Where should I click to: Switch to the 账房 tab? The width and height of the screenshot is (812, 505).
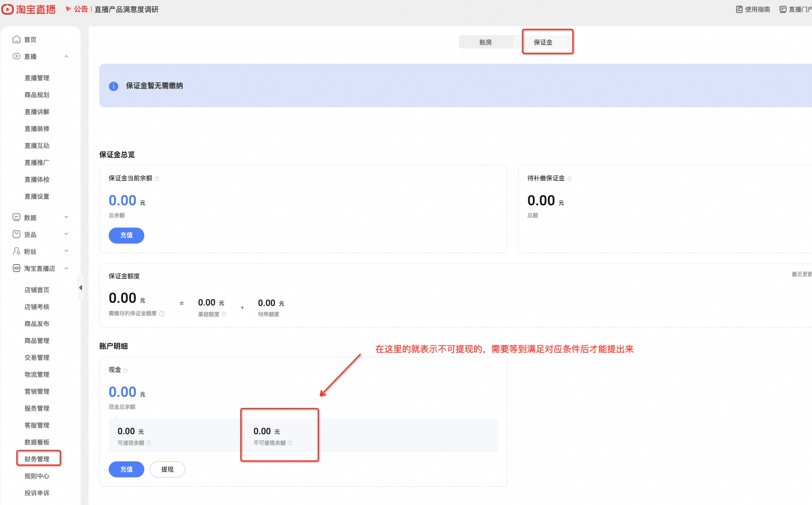486,42
